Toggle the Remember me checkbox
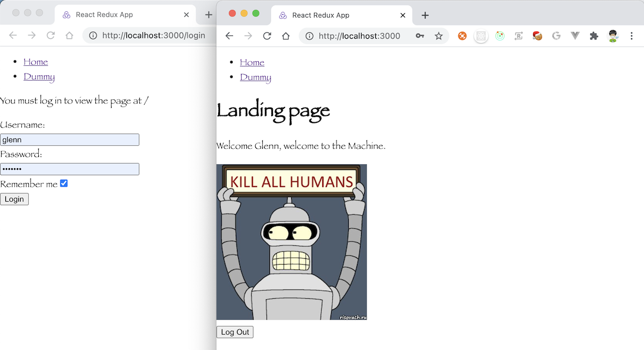This screenshot has height=350, width=644. (x=64, y=183)
